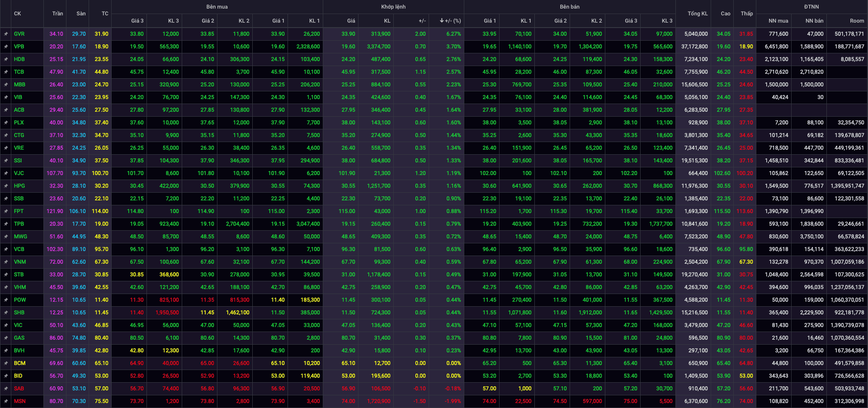This screenshot has height=408, width=868.
Task: Click the Room column header
Action: pyautogui.click(x=857, y=21)
